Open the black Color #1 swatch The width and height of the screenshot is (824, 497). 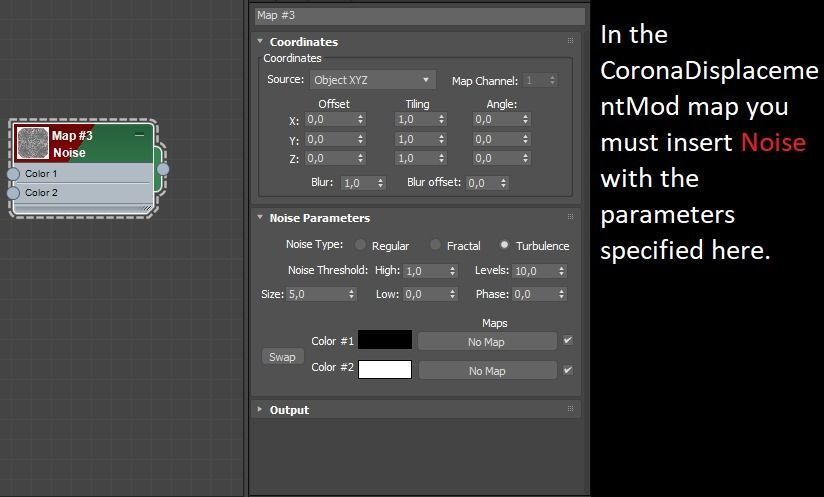385,340
